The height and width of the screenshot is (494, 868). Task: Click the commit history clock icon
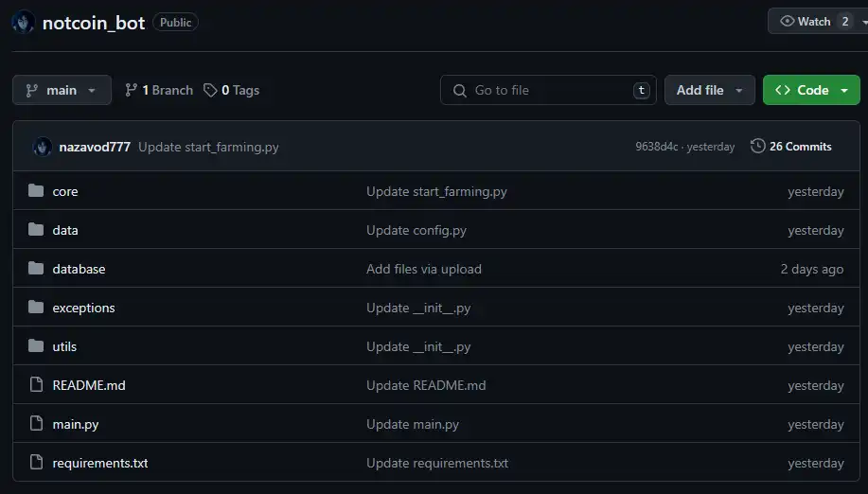(x=757, y=147)
